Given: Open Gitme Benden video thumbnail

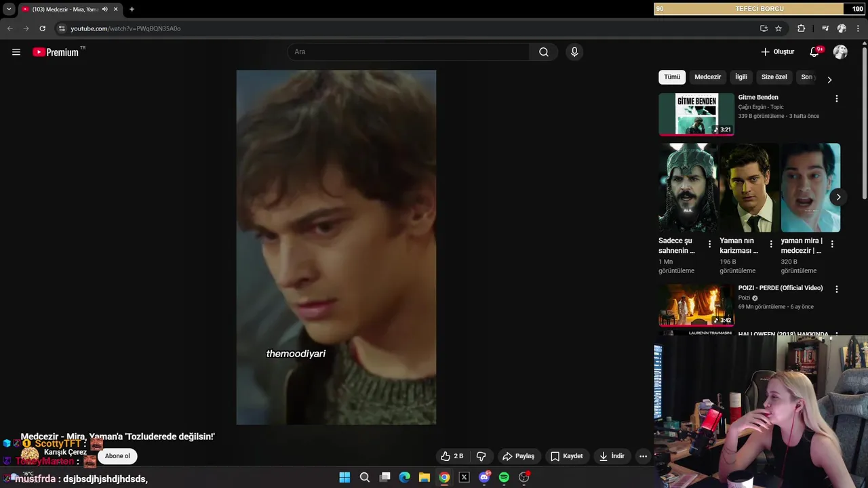Looking at the screenshot, I should click(x=696, y=114).
